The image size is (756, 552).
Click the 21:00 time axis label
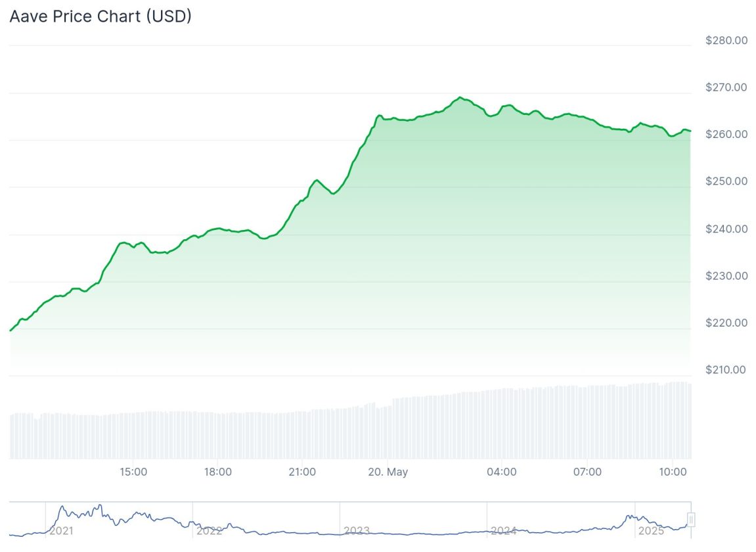[x=302, y=472]
